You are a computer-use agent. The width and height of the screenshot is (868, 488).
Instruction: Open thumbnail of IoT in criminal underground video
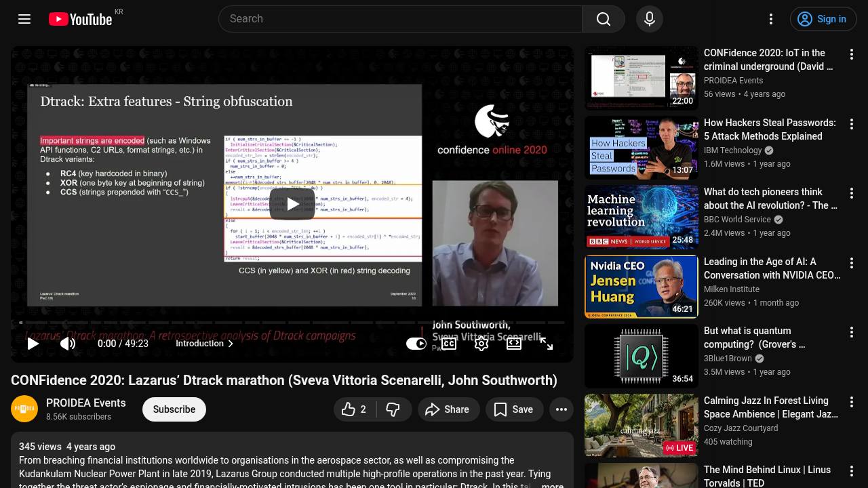642,78
